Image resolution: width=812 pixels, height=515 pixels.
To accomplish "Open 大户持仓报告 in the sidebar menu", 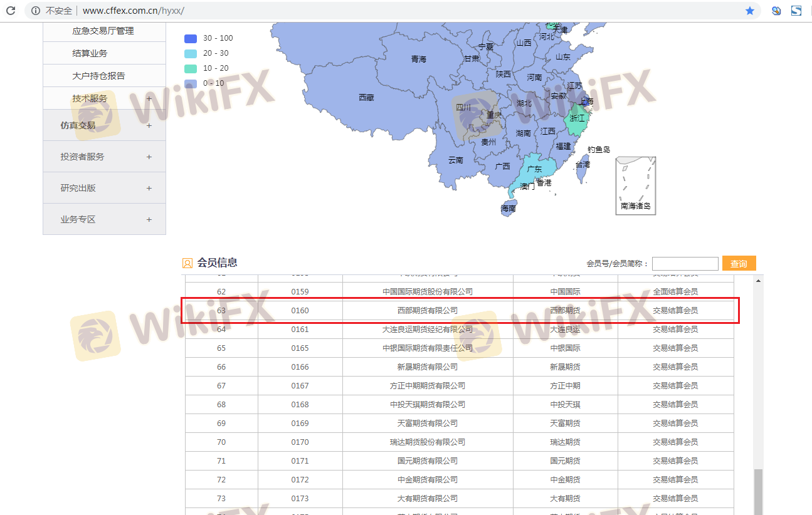I will 98,76.
